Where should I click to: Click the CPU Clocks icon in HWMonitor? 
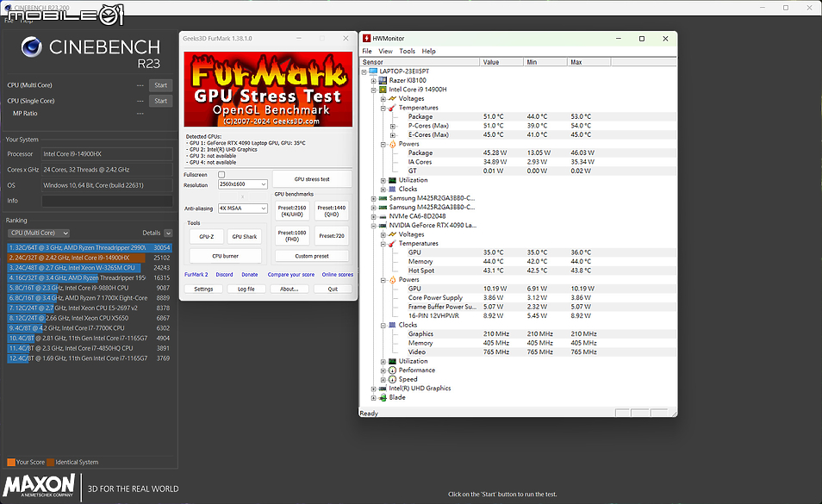(x=392, y=190)
